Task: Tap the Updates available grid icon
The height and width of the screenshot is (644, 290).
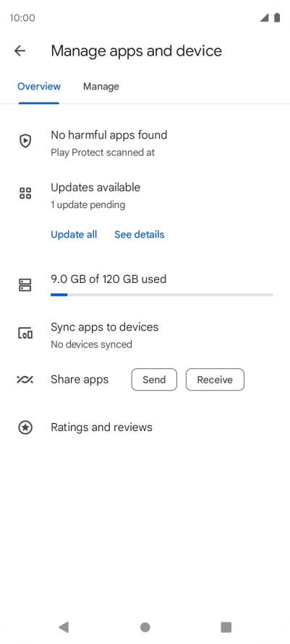Action: [x=25, y=193]
